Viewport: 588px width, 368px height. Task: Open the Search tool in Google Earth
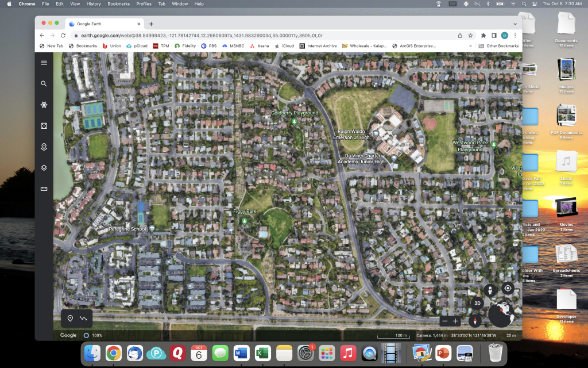point(44,83)
